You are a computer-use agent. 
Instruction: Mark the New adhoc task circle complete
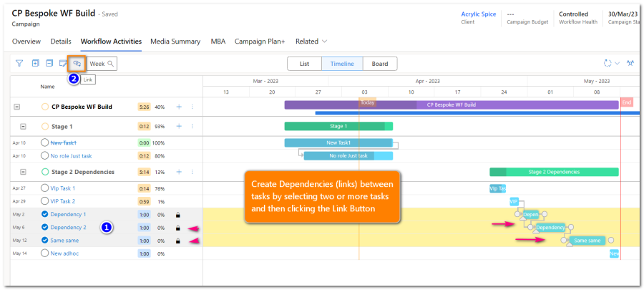click(45, 253)
